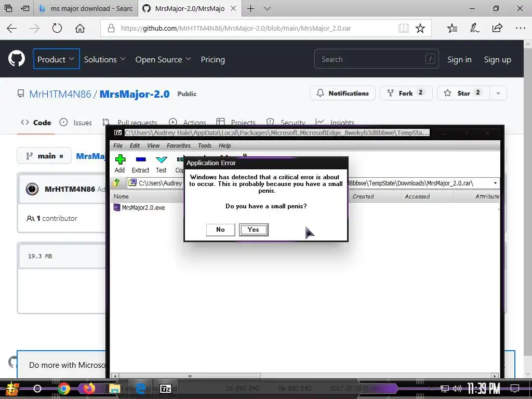Open 7-Zip Edit menu
The height and width of the screenshot is (399, 532).
point(135,145)
